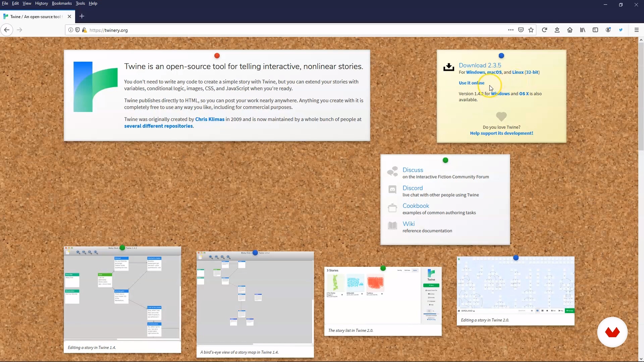The image size is (644, 362).
Task: Open the Downloads toolbar icon
Action: point(557,30)
